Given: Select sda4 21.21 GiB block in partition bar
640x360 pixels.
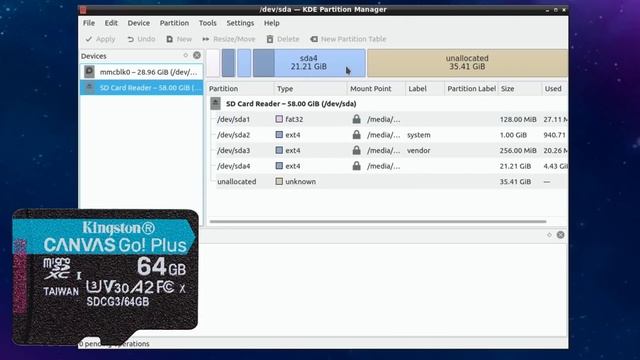Looking at the screenshot, I should [x=309, y=63].
